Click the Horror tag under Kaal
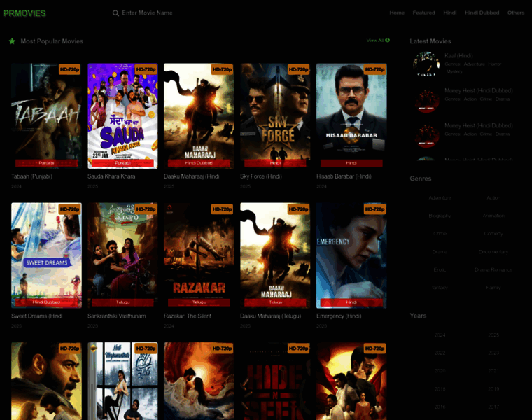 (494, 64)
